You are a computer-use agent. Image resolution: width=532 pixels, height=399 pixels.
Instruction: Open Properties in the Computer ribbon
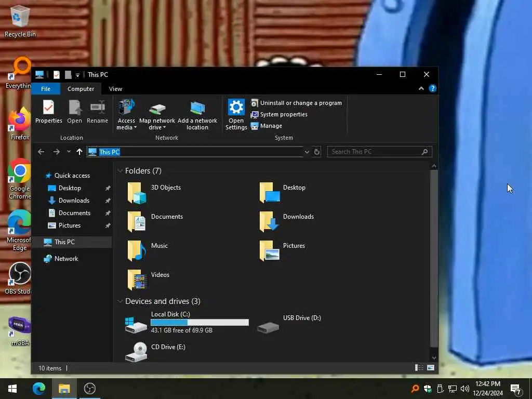[x=48, y=112]
